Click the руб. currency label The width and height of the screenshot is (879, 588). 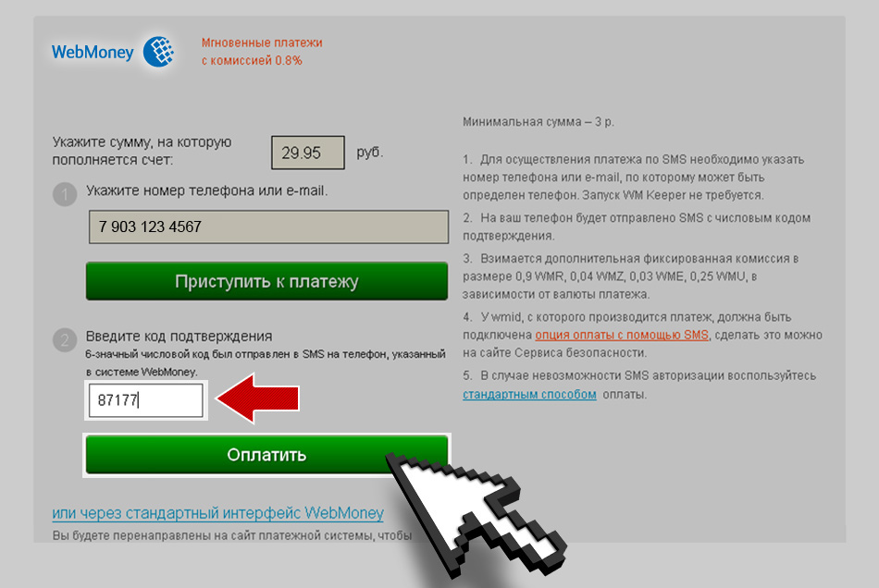coord(370,152)
